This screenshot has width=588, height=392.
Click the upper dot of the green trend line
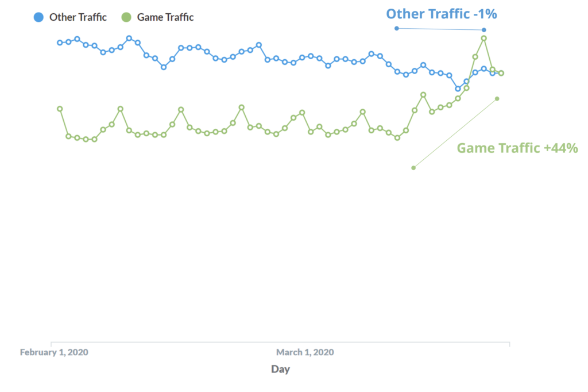point(497,99)
